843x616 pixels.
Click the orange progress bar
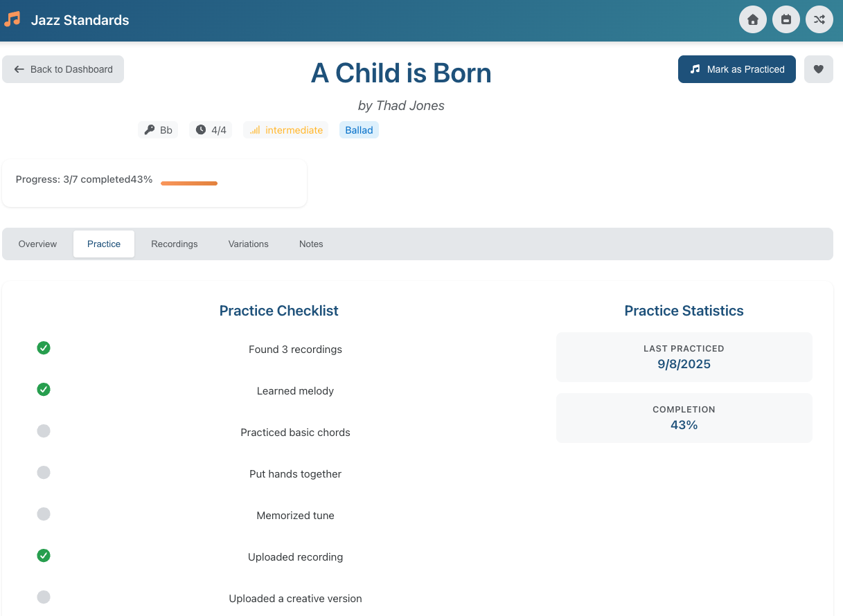point(189,183)
